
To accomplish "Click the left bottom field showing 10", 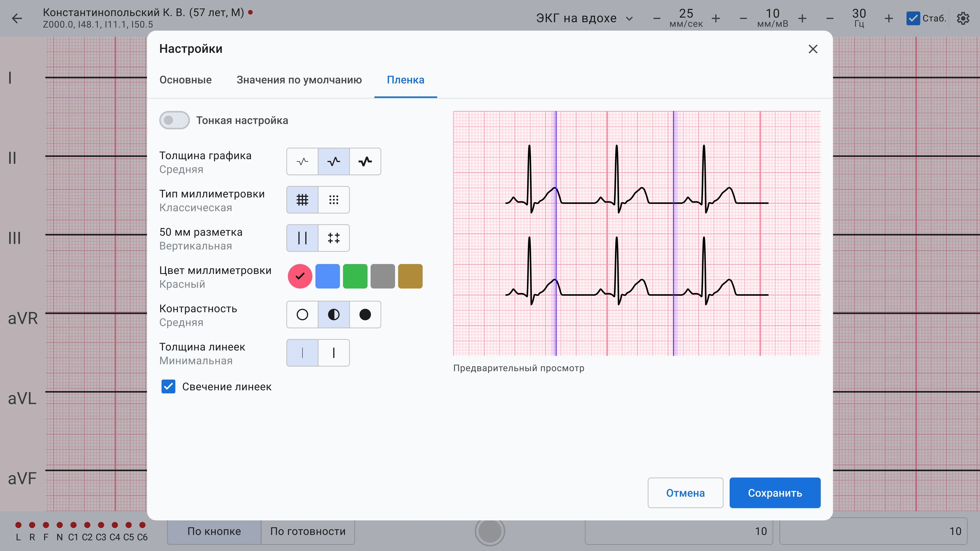I will pos(679,531).
